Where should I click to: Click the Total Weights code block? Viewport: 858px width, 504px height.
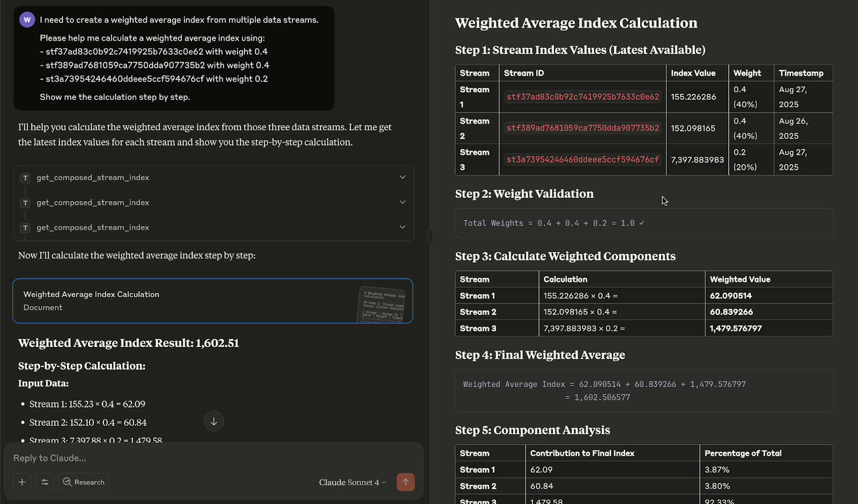[643, 223]
